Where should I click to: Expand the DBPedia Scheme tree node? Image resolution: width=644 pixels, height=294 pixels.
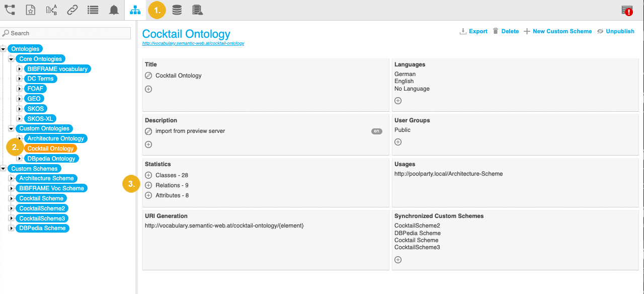pyautogui.click(x=11, y=228)
